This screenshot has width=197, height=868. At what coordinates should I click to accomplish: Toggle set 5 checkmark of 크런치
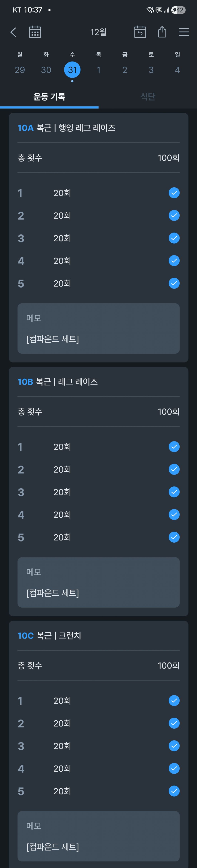coord(174,791)
